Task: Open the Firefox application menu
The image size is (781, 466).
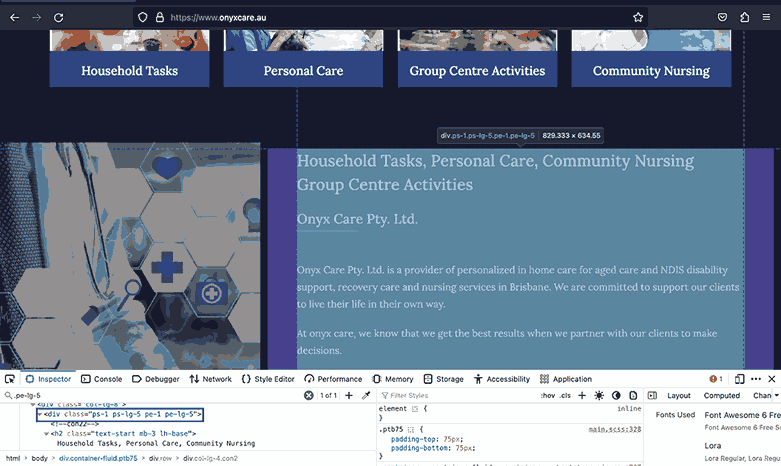Action: pyautogui.click(x=766, y=17)
